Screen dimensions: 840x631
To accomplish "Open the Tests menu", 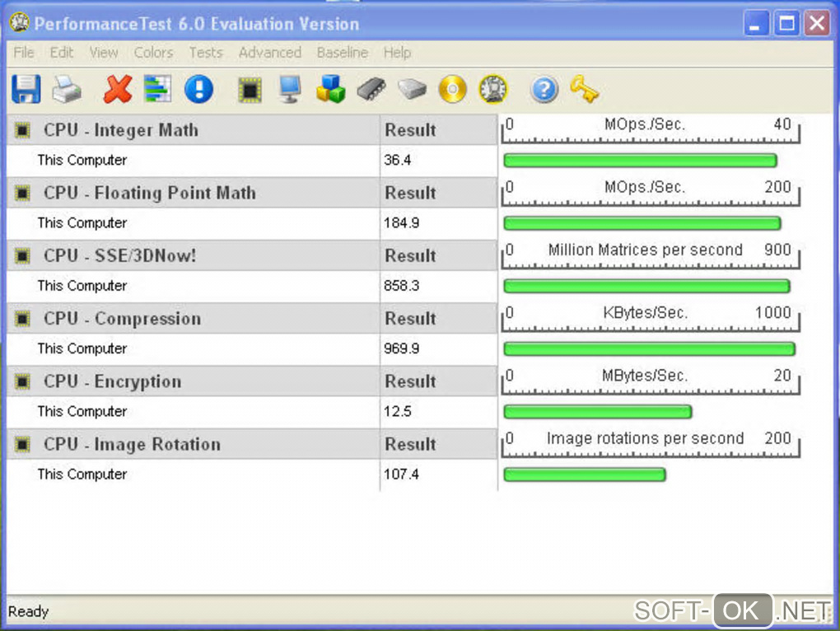I will 206,53.
